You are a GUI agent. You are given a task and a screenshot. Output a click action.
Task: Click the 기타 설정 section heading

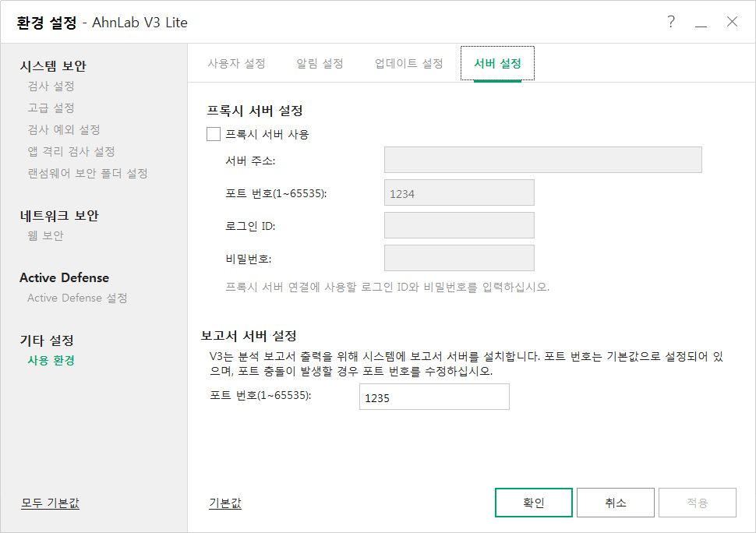[47, 341]
